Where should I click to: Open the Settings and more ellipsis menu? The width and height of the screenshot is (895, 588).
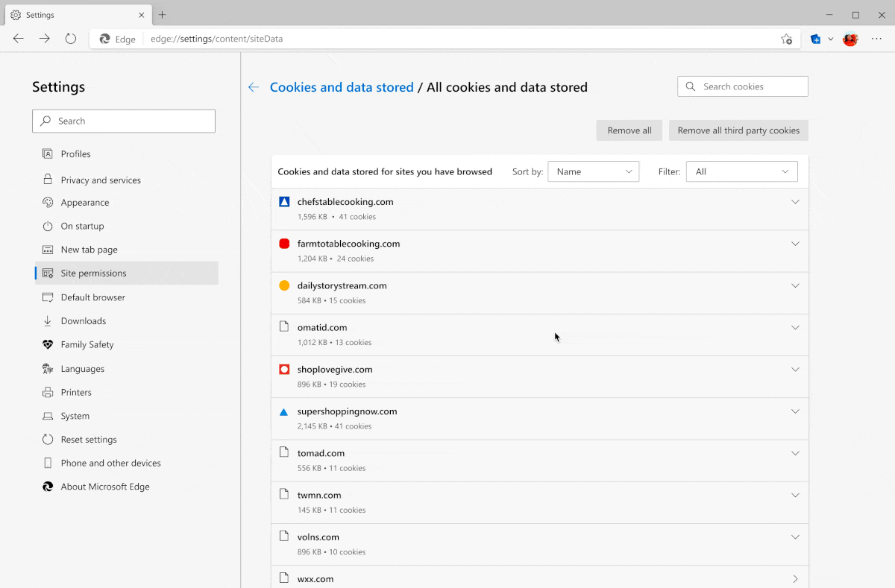pos(876,39)
